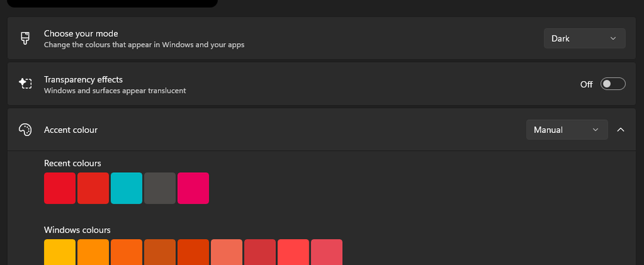
Task: Select the teal recent colour swatch
Action: (126, 188)
